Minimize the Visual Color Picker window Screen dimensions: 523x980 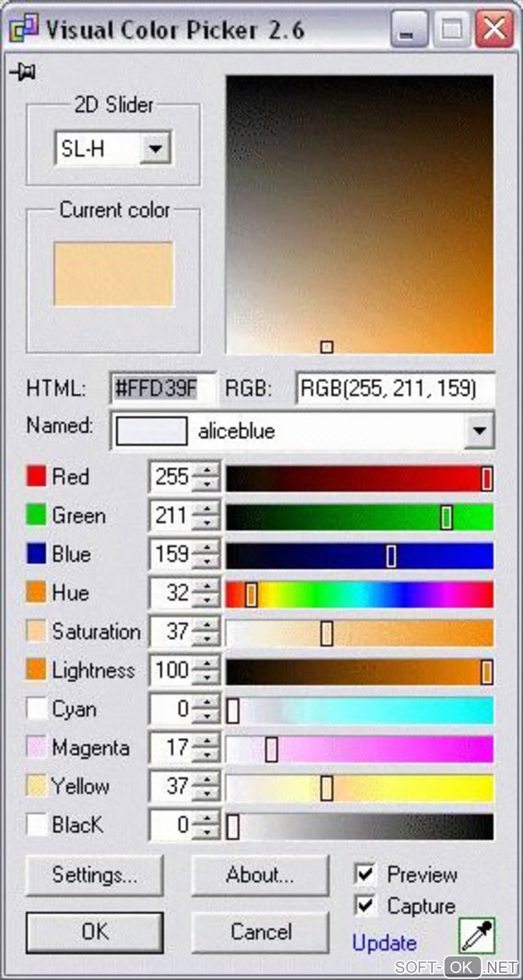409,30
